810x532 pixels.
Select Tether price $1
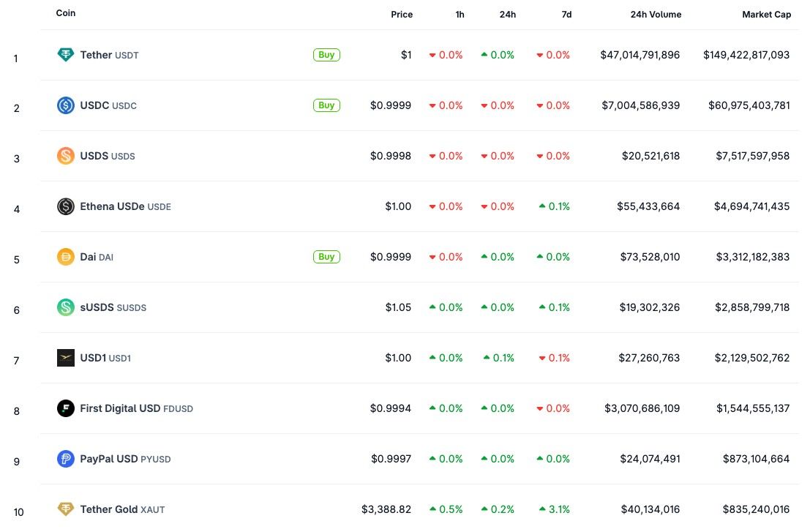(406, 55)
